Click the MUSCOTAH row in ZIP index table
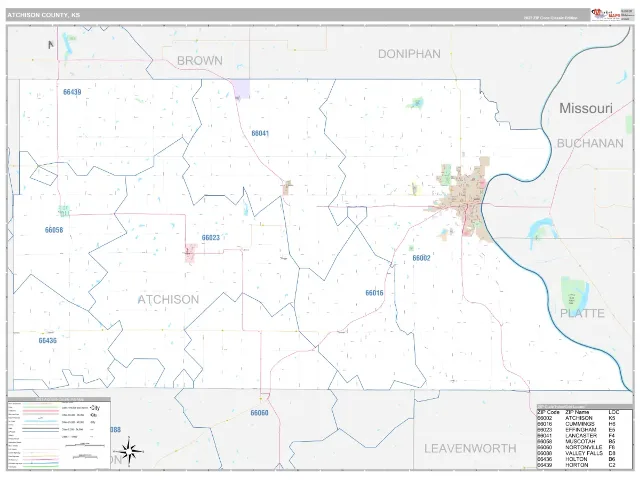Image resolution: width=640 pixels, height=480 pixels. coord(584,442)
